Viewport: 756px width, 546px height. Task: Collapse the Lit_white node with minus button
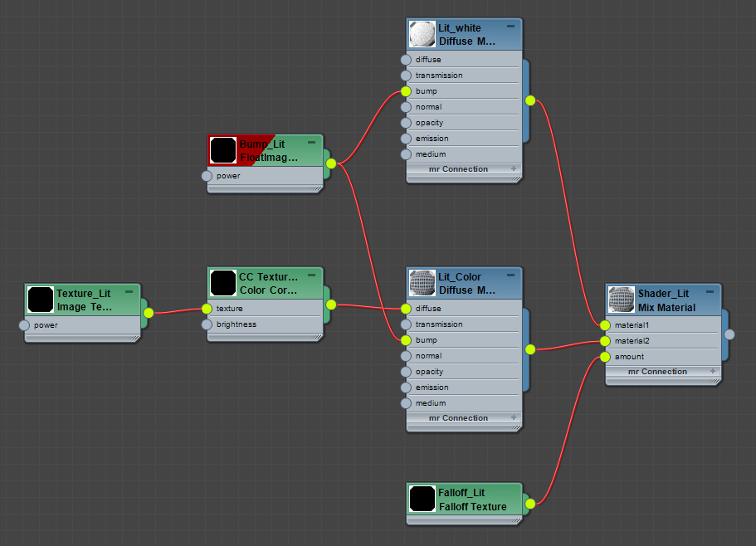[511, 27]
